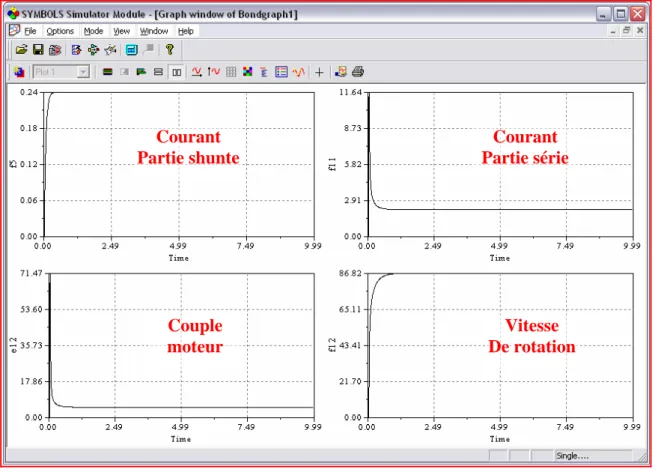
Task: Click the 86.82 axis maximum value
Action: tap(350, 273)
